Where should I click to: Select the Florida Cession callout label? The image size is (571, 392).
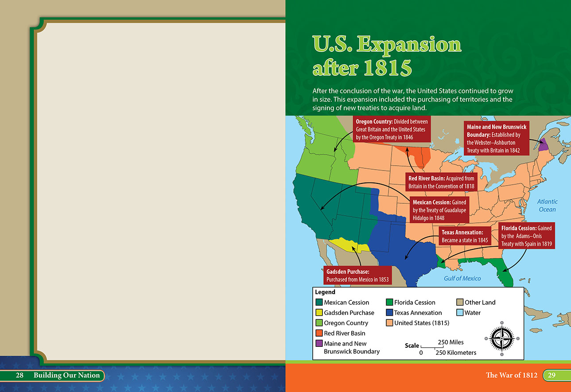(527, 236)
